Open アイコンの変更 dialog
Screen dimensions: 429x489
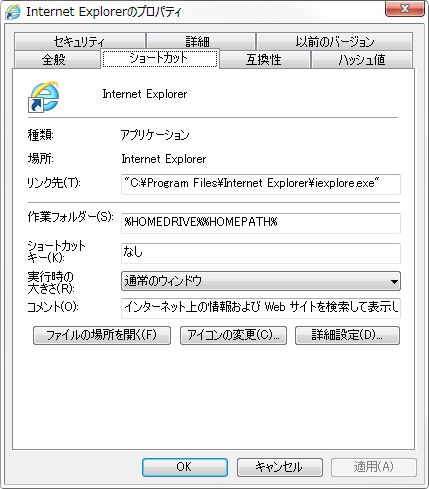click(233, 335)
